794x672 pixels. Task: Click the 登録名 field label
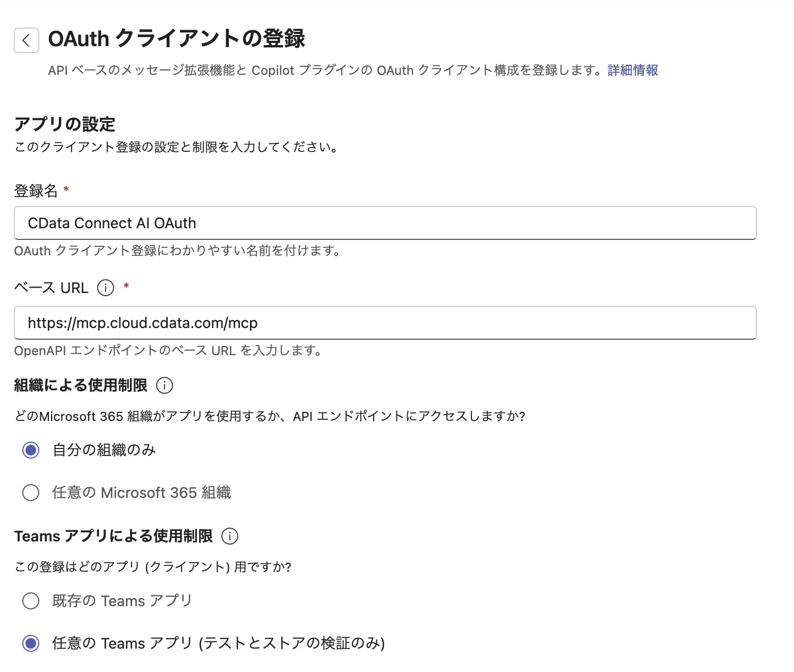pyautogui.click(x=36, y=191)
